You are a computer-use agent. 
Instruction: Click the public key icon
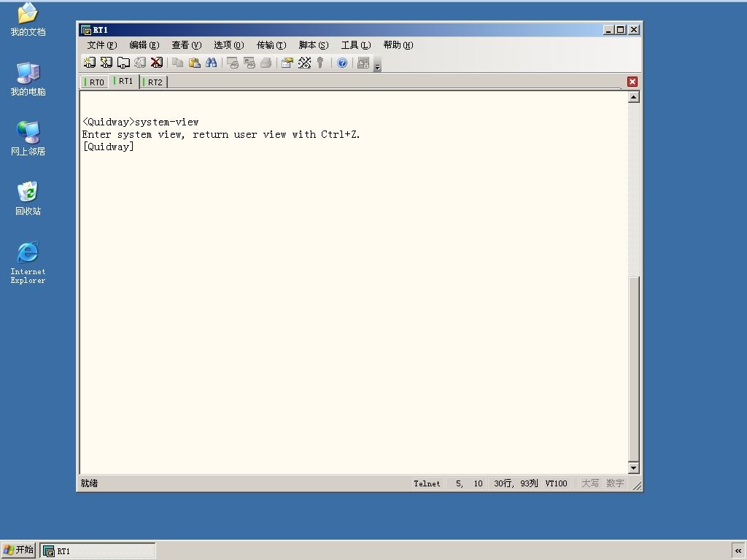(x=321, y=63)
